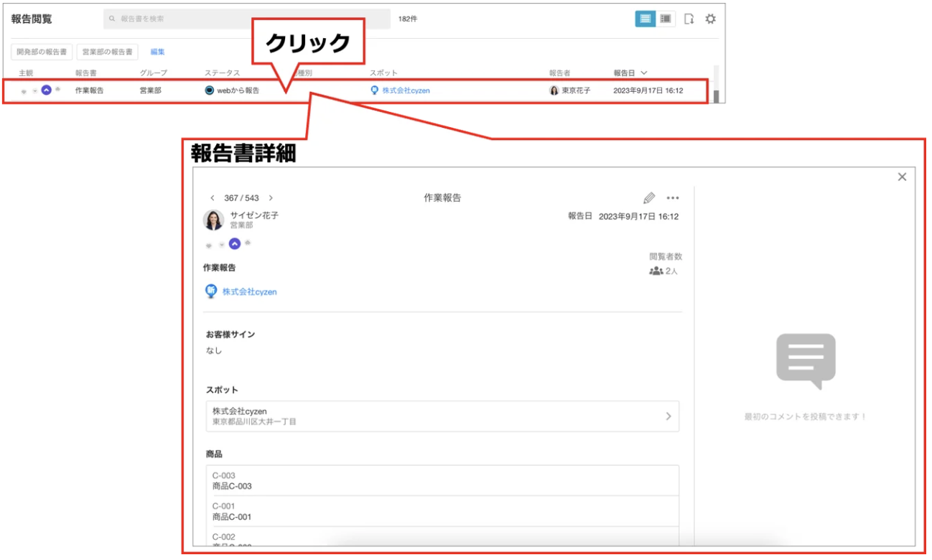Click the 主観 column header
This screenshot has height=560, width=932.
26,73
